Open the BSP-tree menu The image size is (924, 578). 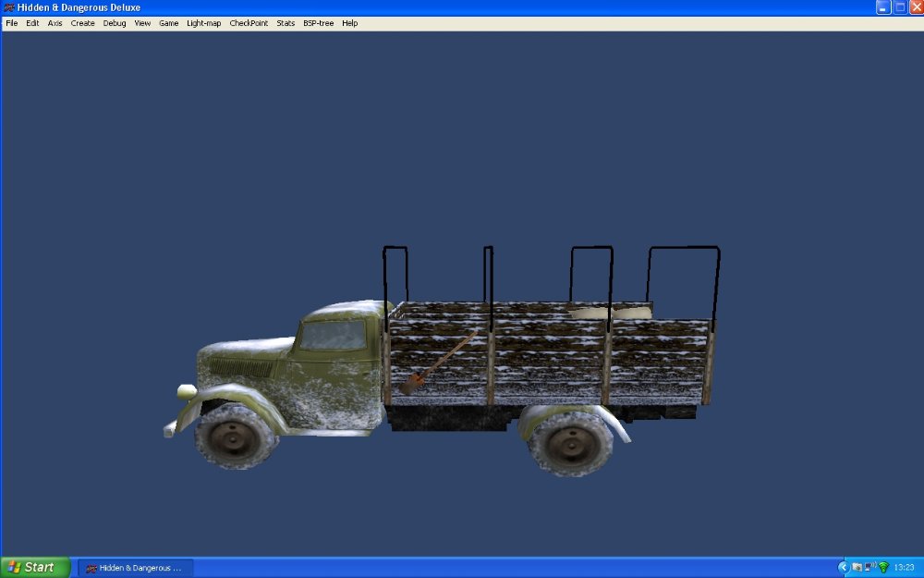[x=318, y=23]
